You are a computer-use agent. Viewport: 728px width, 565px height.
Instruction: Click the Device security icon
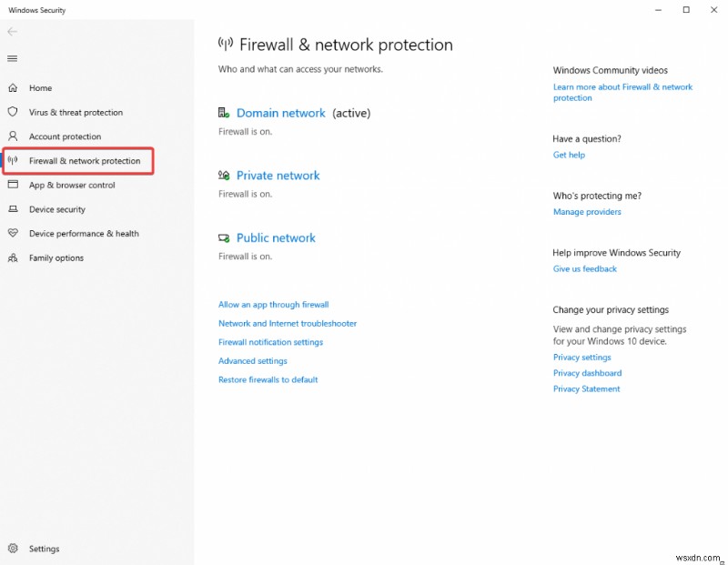point(14,209)
